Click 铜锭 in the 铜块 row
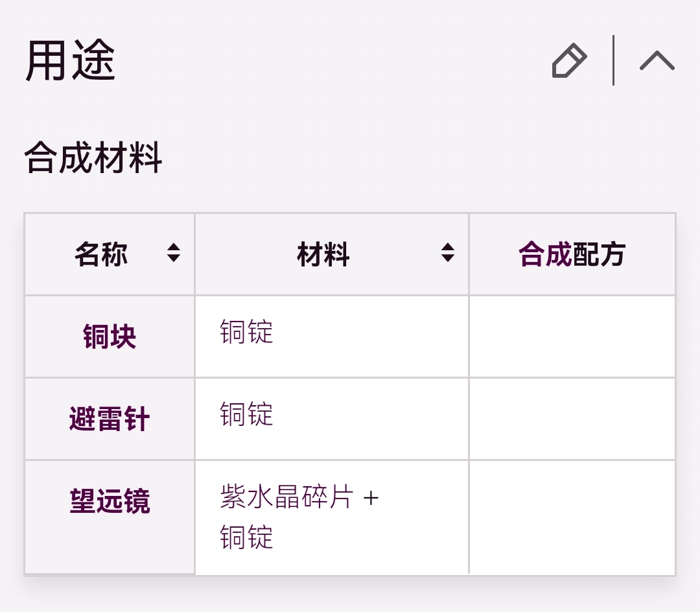This screenshot has width=700, height=612. pos(246,332)
